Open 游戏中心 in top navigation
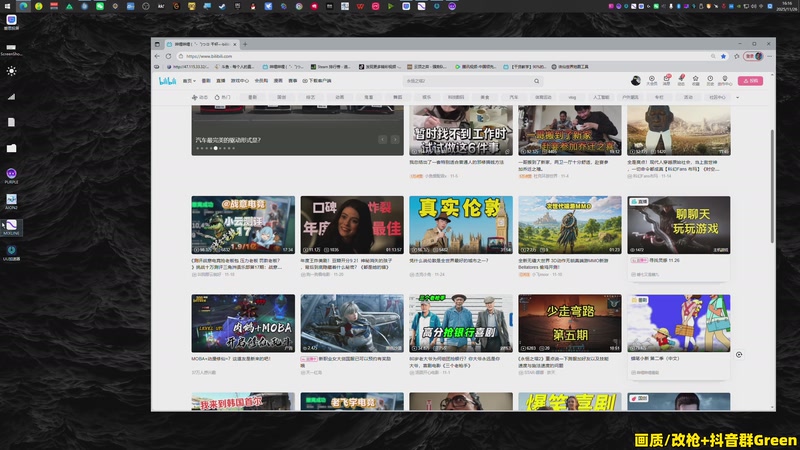This screenshot has height=450, width=800. (x=240, y=81)
